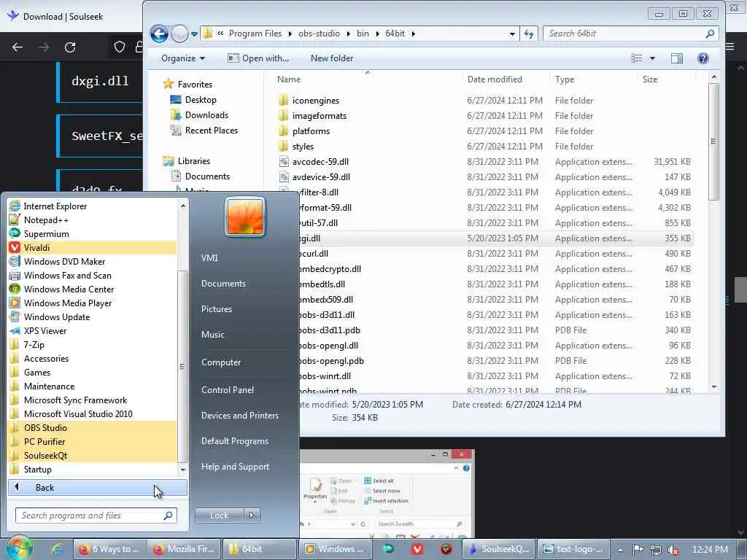Open Help and Support

[235, 467]
